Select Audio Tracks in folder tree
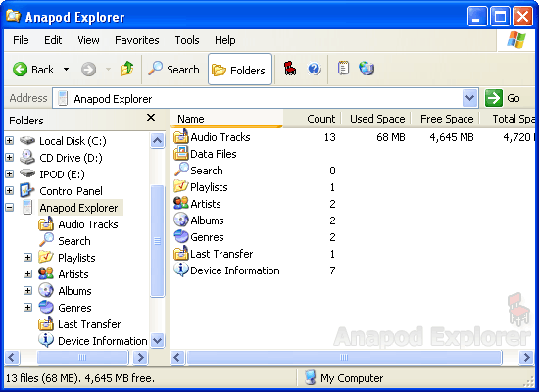This screenshot has width=539, height=392. coord(88,224)
